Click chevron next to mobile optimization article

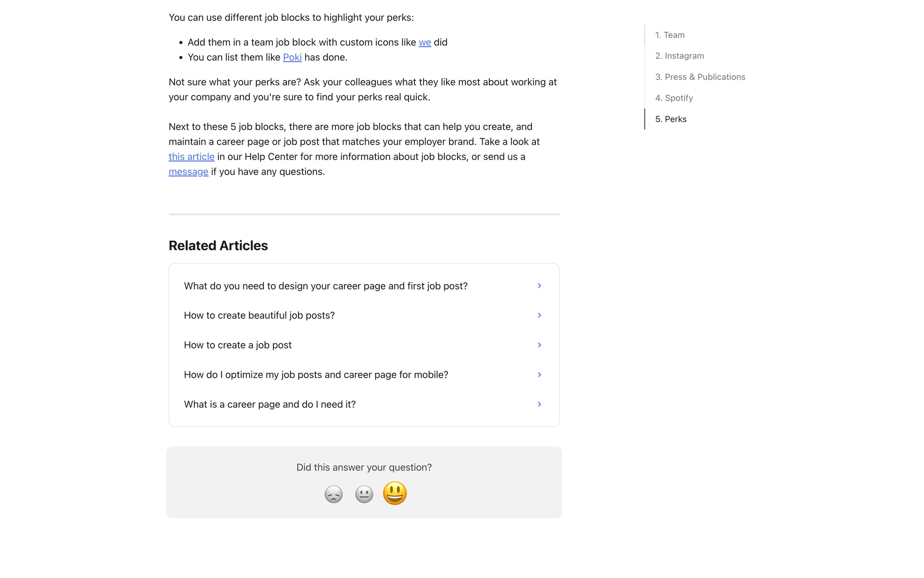(x=539, y=375)
